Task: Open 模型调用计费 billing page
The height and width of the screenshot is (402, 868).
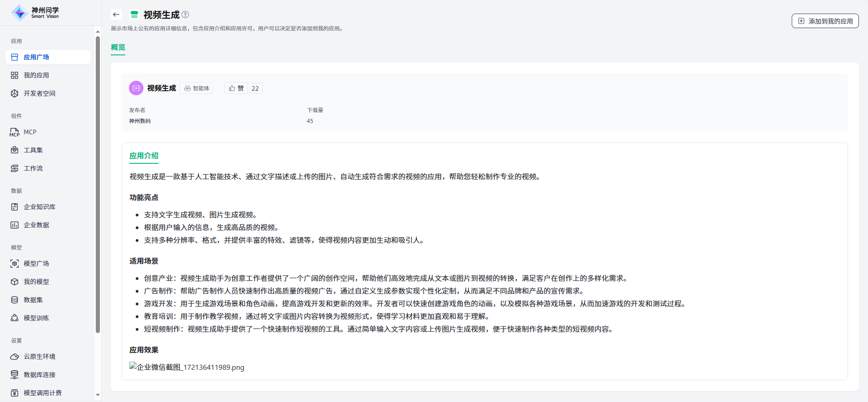Action: [42, 393]
